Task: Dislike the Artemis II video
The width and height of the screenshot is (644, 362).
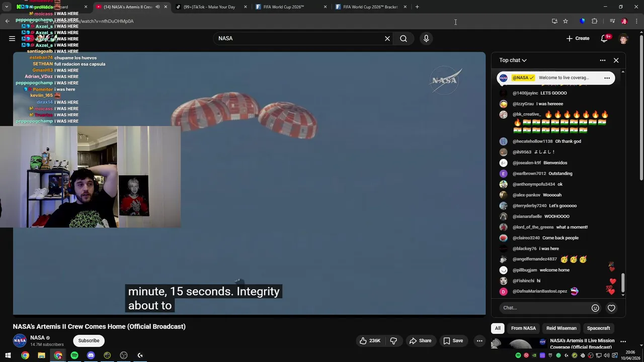Action: coord(393,341)
